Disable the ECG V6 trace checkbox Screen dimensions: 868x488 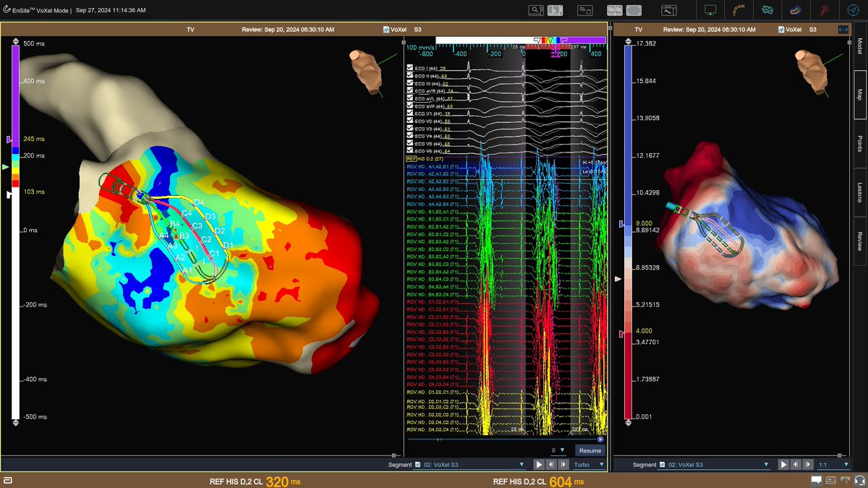(x=411, y=150)
